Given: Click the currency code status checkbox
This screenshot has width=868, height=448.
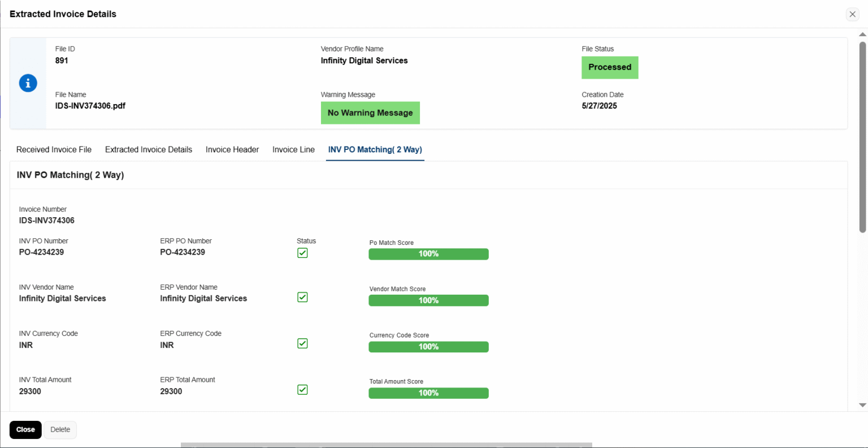Looking at the screenshot, I should 302,344.
